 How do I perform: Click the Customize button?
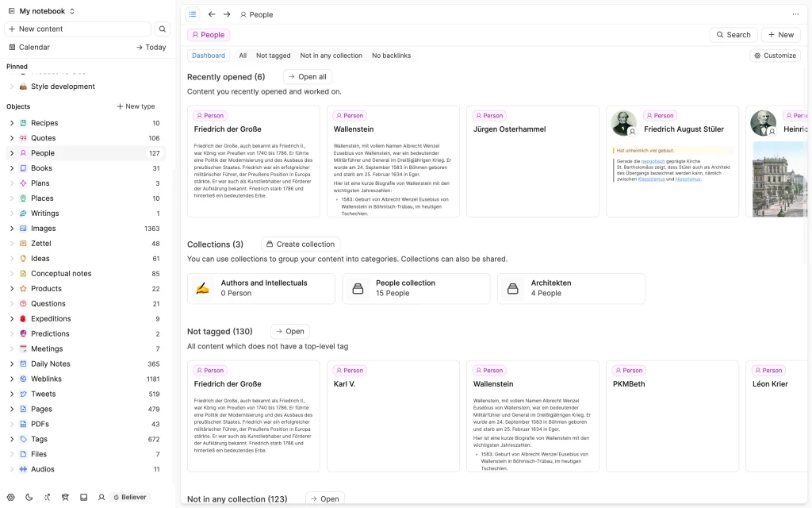point(775,56)
